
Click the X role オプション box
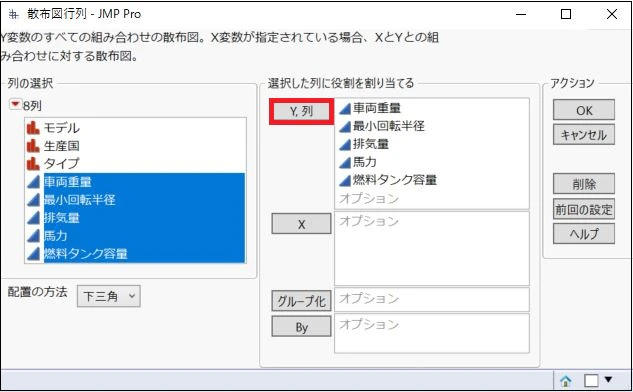(432, 248)
